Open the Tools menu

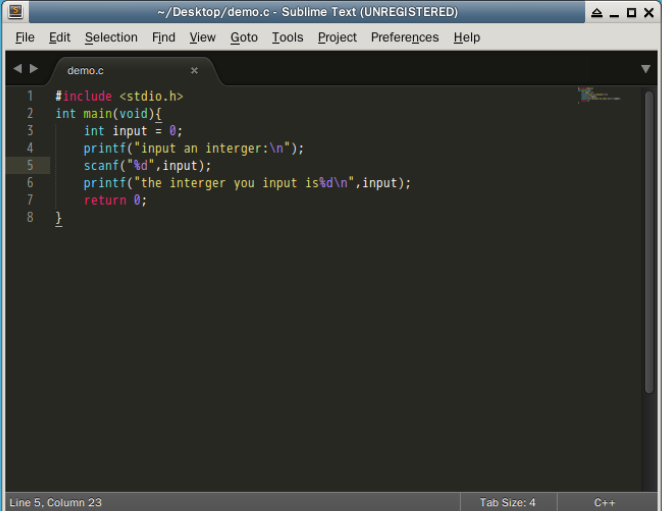click(288, 37)
